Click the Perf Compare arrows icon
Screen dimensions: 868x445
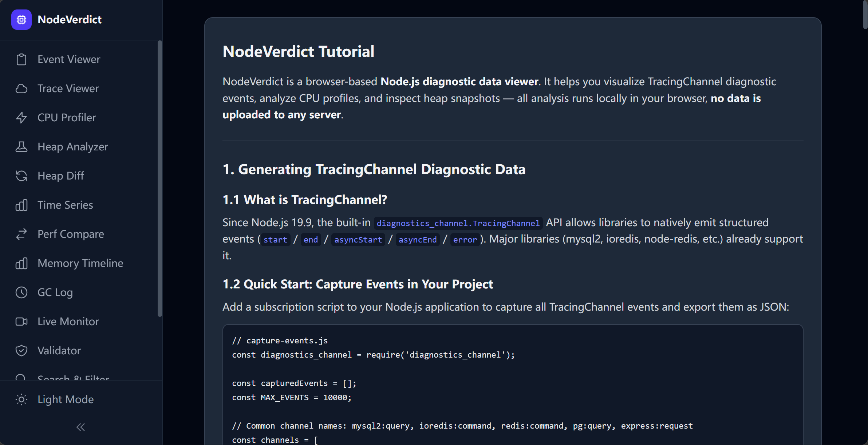click(x=21, y=234)
